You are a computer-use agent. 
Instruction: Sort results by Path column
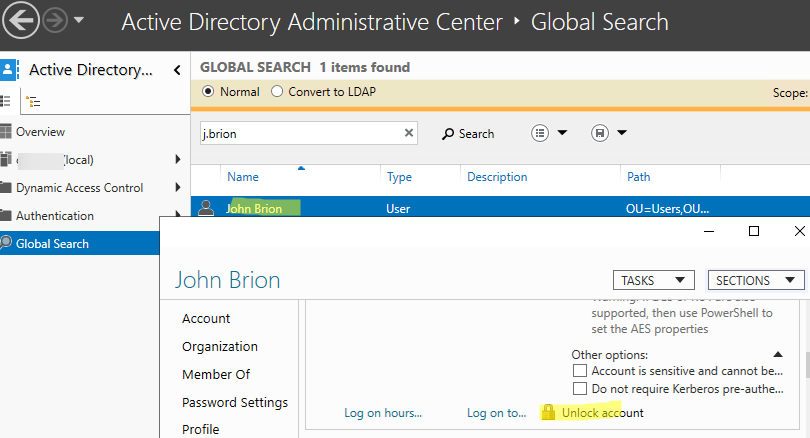tap(638, 177)
